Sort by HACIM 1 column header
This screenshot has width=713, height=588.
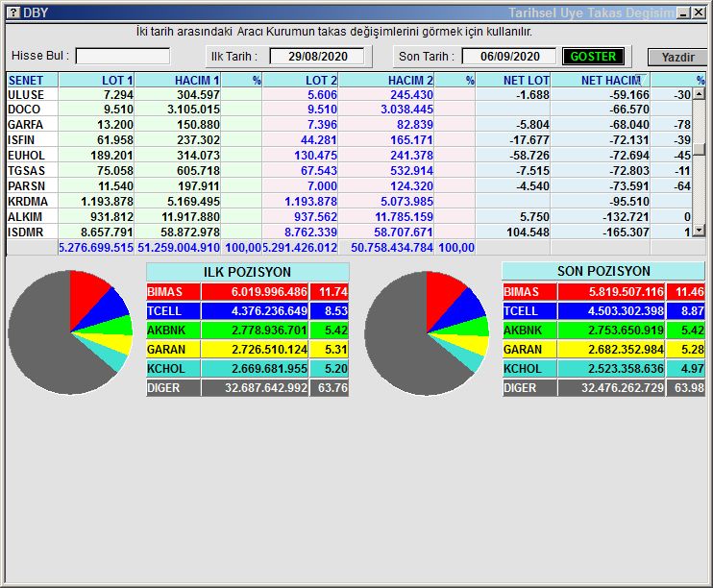(179, 80)
